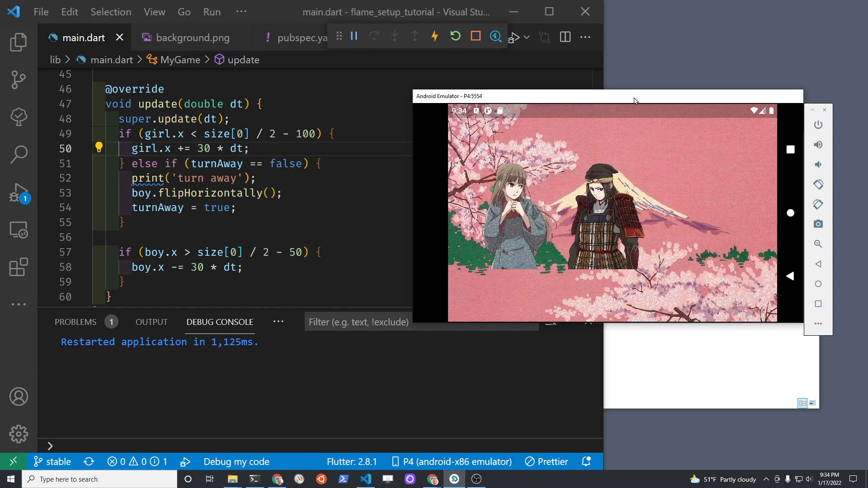Viewport: 868px width, 488px height.
Task: Show the lightbulb code actions on line 50
Action: pos(99,147)
